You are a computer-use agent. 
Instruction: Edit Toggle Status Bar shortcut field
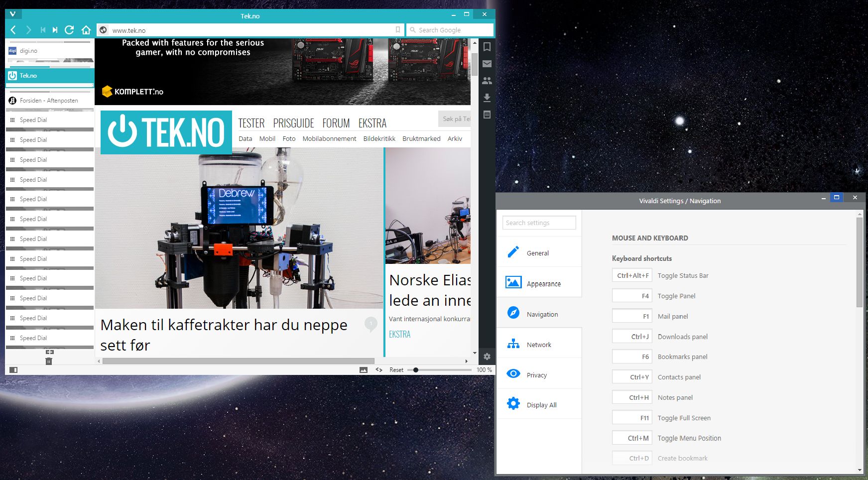point(632,275)
